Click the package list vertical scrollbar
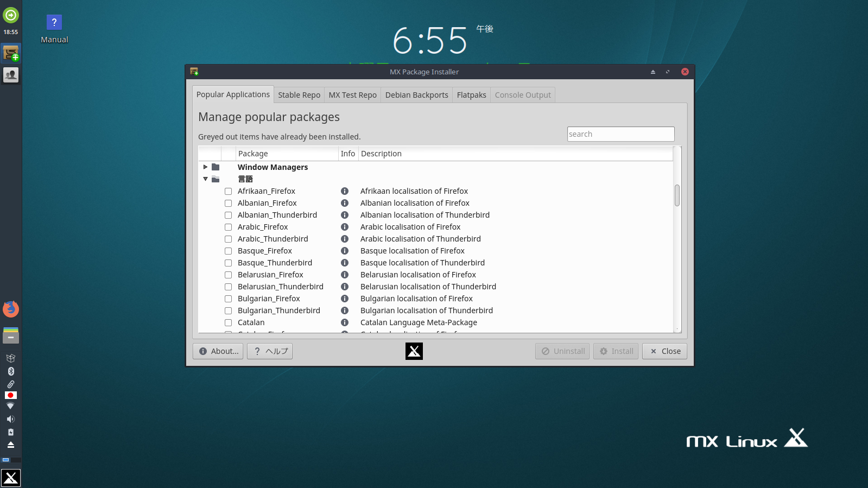Viewport: 868px width, 488px height. click(677, 195)
